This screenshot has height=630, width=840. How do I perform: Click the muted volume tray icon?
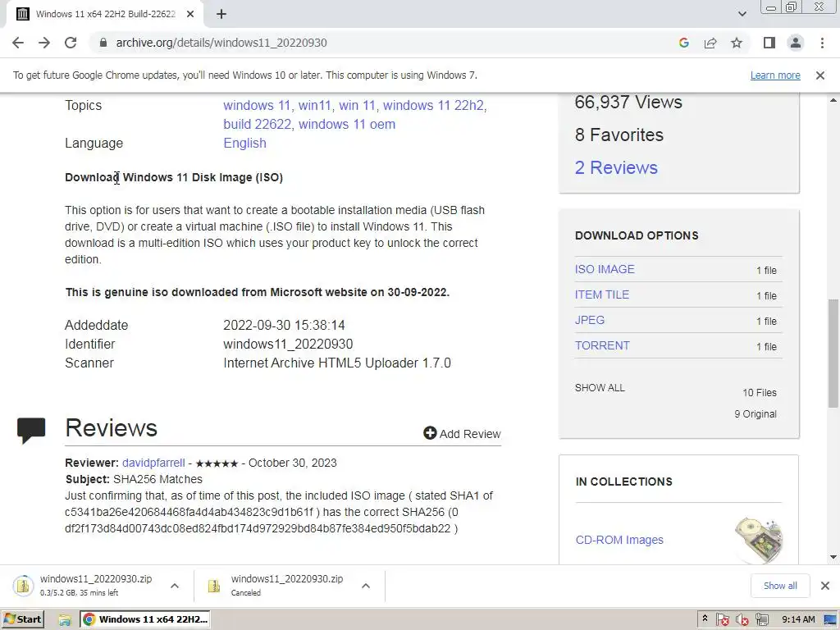[742, 620]
